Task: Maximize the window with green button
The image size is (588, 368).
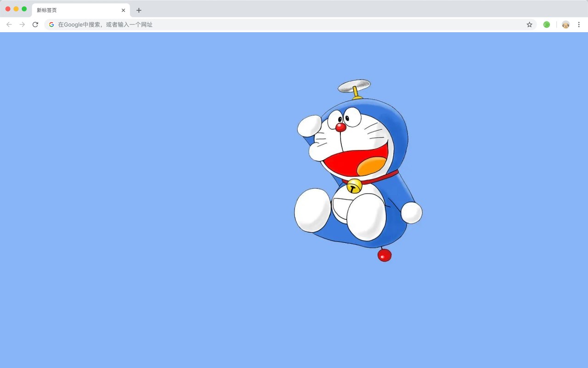Action: coord(24,9)
